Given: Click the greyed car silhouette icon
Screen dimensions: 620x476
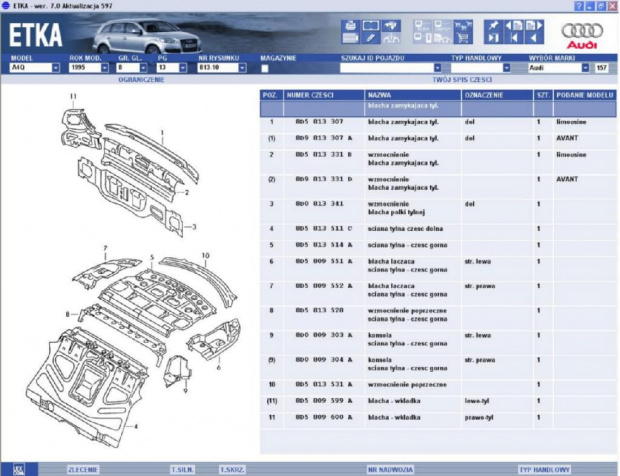Looking at the screenshot, I should click(x=391, y=38).
